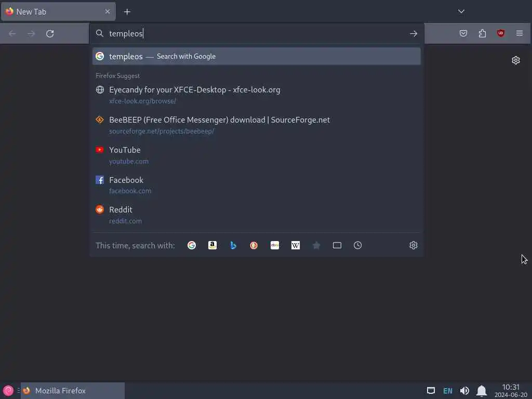Open the Reddit suggestion
The height and width of the screenshot is (399, 532).
point(257,215)
